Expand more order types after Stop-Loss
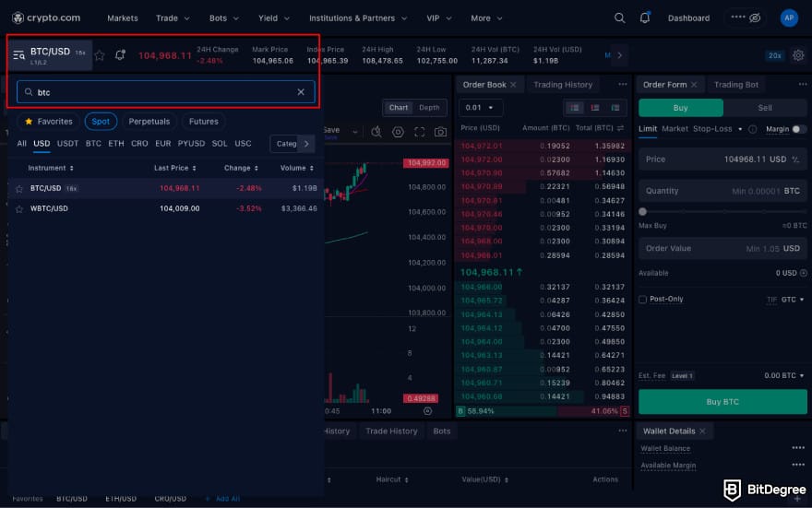The width and height of the screenshot is (812, 508). tap(740, 129)
